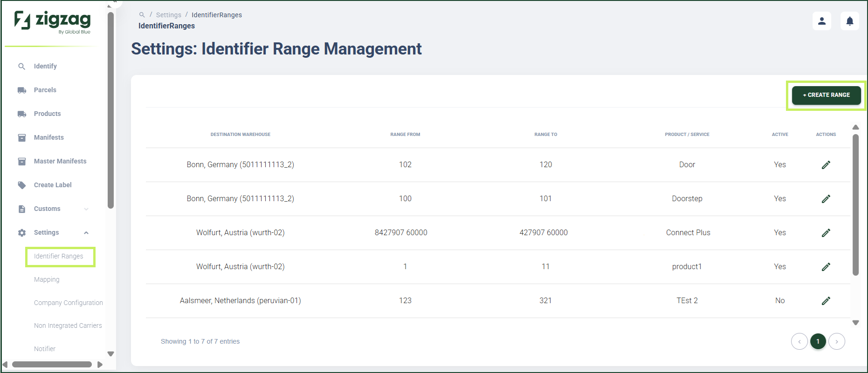The image size is (868, 373).
Task: Click the 'No' active value
Action: [x=779, y=301]
